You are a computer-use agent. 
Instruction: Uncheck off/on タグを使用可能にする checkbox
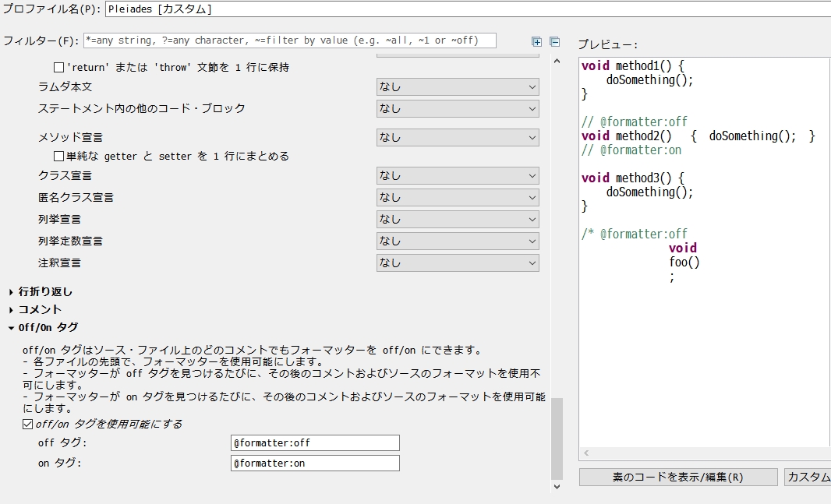27,424
